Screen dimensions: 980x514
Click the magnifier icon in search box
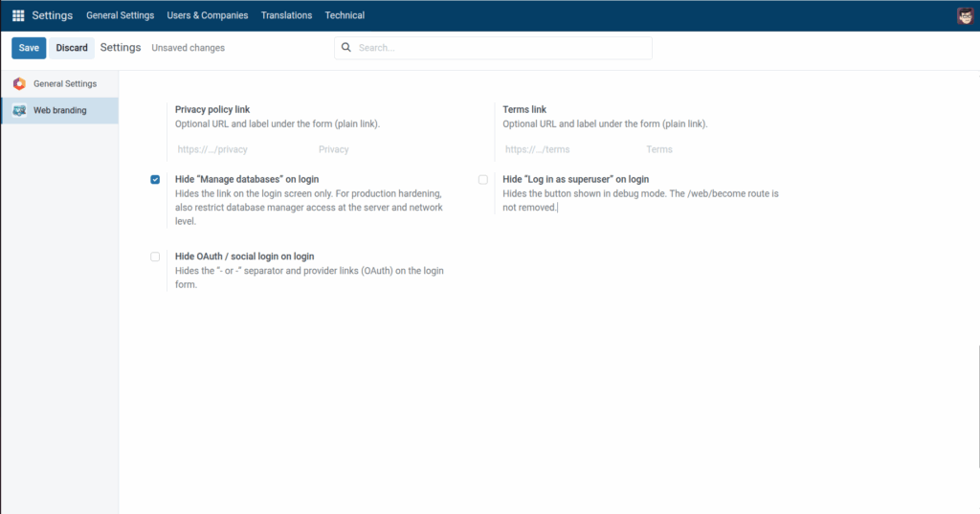346,48
